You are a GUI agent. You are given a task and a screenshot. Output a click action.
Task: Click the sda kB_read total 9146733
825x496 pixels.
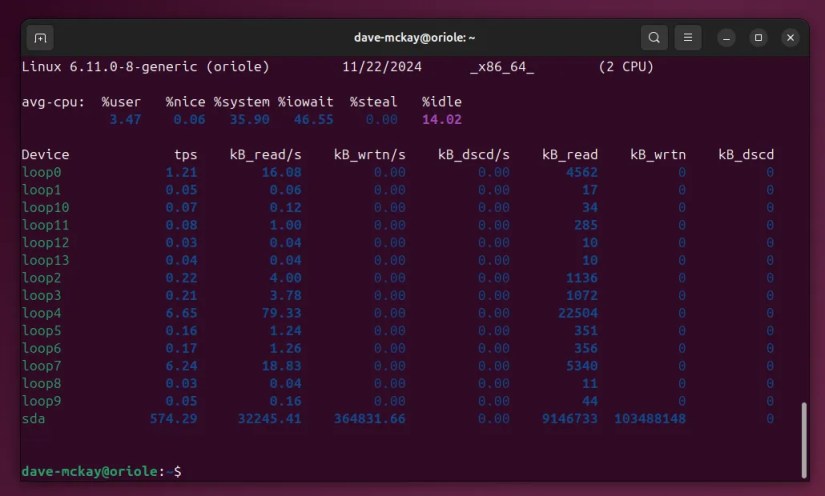(570, 419)
